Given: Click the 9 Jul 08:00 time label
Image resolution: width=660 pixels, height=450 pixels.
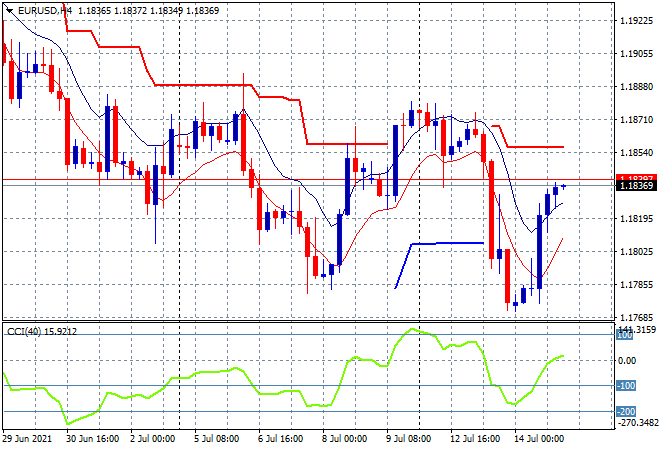Looking at the screenshot, I should 408,439.
